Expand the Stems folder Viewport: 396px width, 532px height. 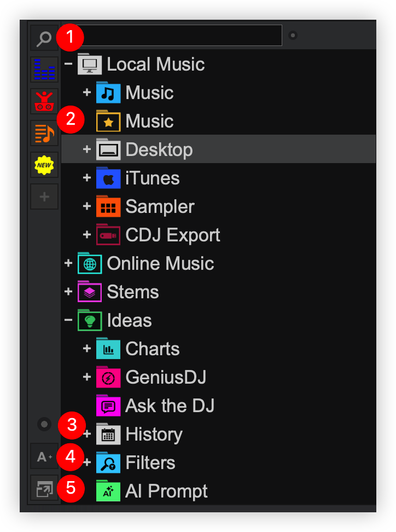click(x=68, y=292)
